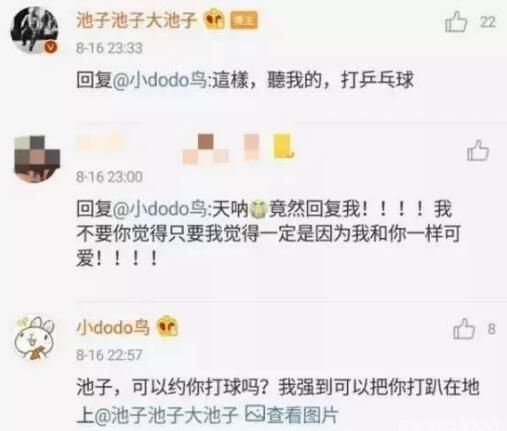This screenshot has height=431, width=507.
Task: Open 池子池子大池子 profile avatar
Action: pyautogui.click(x=34, y=30)
